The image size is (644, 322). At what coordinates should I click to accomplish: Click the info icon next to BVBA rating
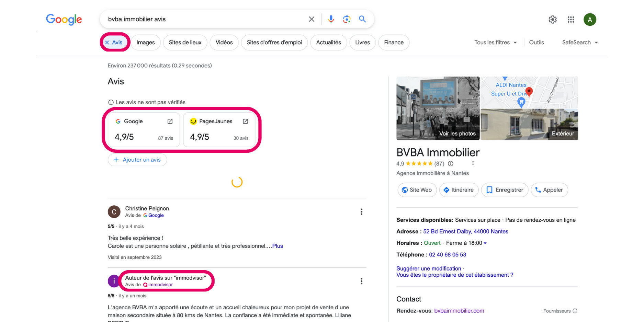tap(451, 164)
